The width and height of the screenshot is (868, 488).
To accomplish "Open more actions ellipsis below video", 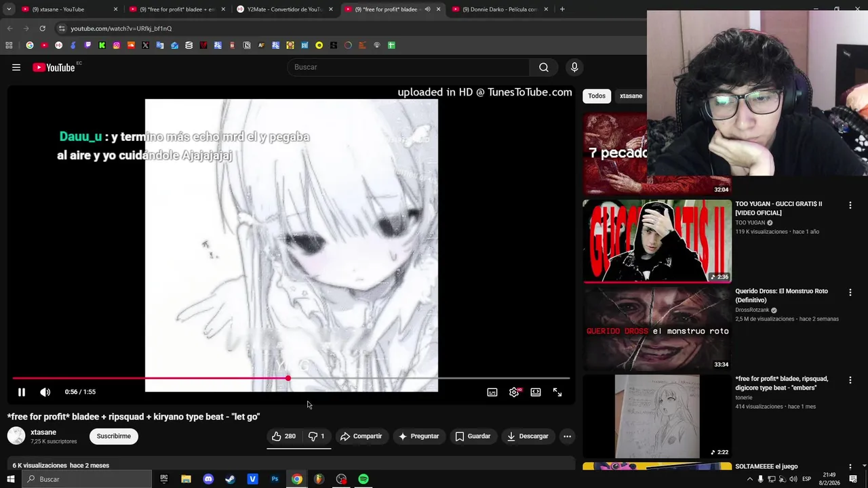I will (567, 436).
